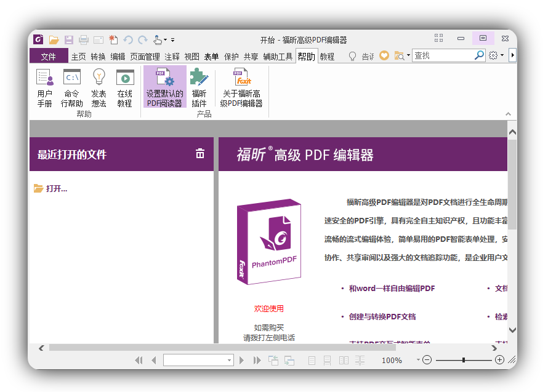The width and height of the screenshot is (548, 392).
Task: Open a file with the folder icon
Action: pyautogui.click(x=54, y=39)
